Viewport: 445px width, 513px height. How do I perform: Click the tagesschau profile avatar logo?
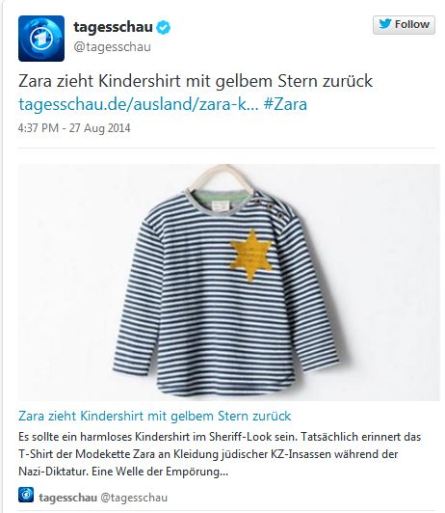pyautogui.click(x=41, y=38)
